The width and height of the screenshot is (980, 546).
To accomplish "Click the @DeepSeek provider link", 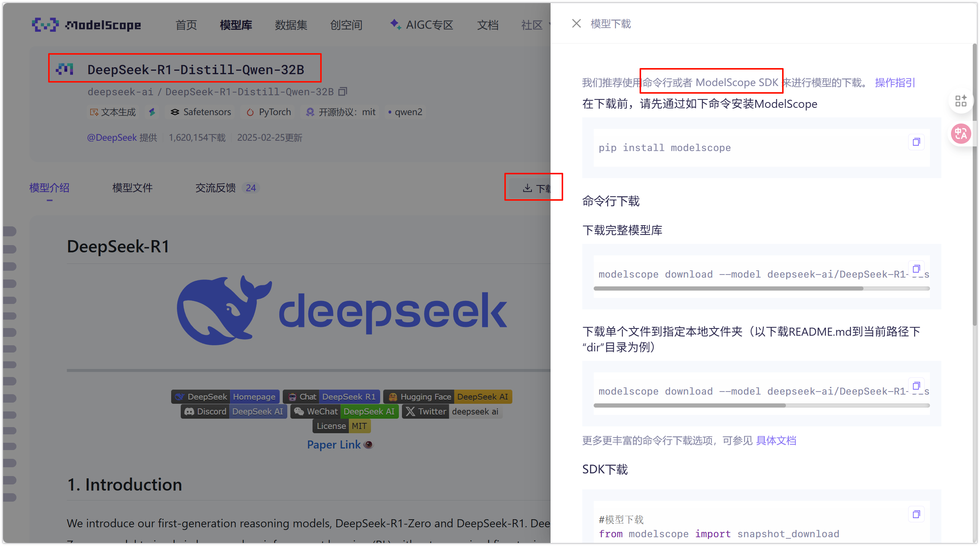I will (x=112, y=138).
